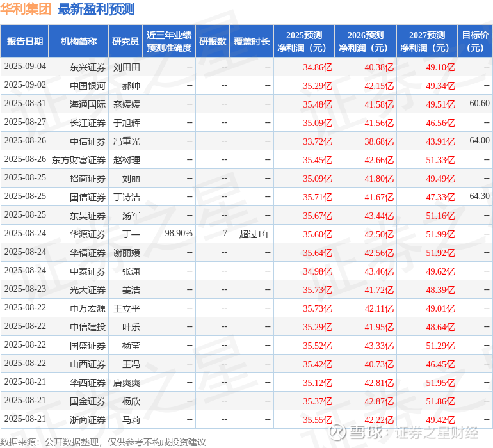Click the 46.45亿 2027 profit forecast
The width and height of the screenshot is (493, 448).
click(x=440, y=364)
